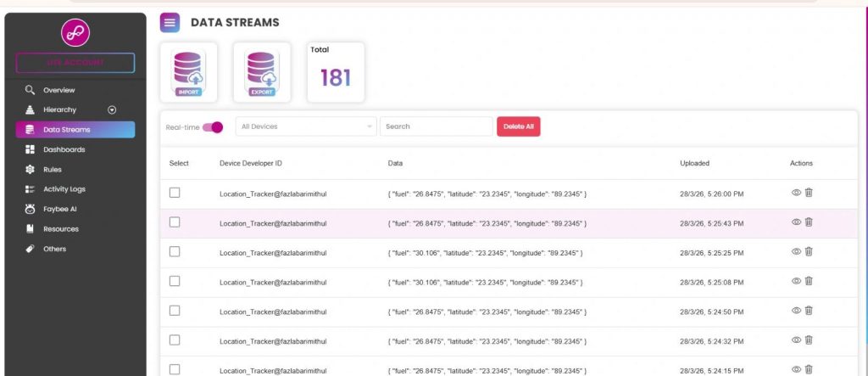This screenshot has height=376, width=868.
Task: Expand the Hierarchy submenu arrow
Action: pos(112,109)
